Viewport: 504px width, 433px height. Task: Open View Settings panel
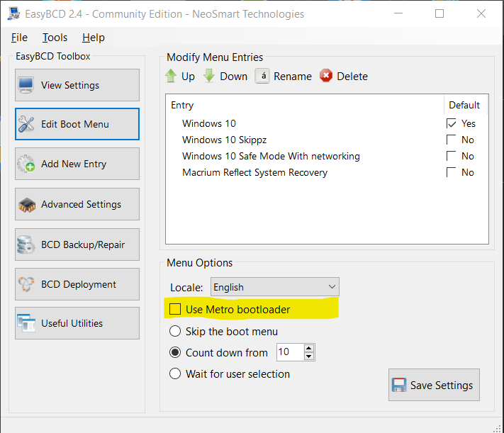[77, 85]
